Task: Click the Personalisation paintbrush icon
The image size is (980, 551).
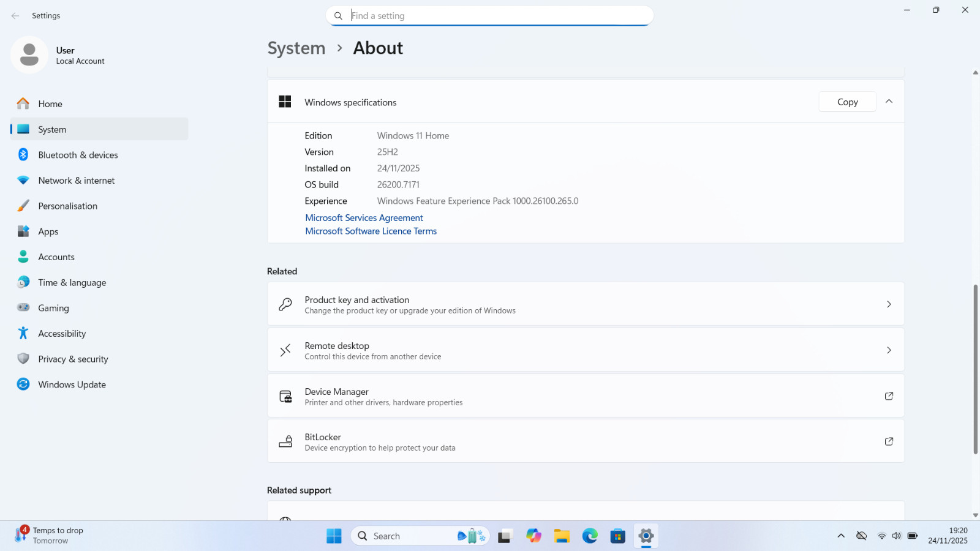Action: pos(23,206)
